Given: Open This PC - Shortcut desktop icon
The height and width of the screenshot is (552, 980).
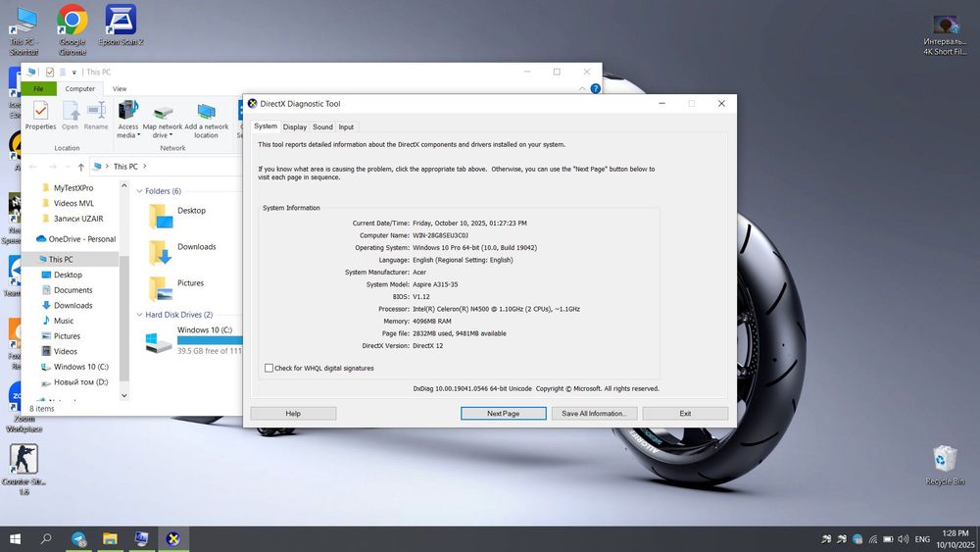Looking at the screenshot, I should [x=24, y=29].
